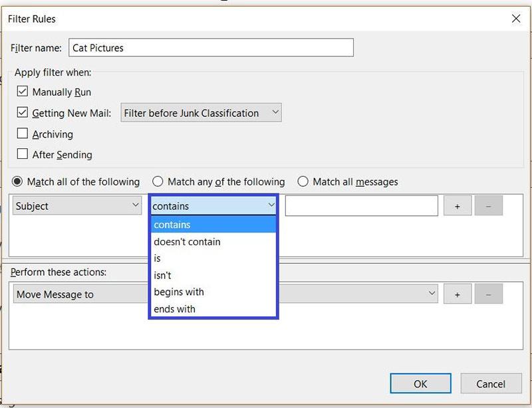
Task: Enable the Archiving checkbox
Action: tap(23, 134)
